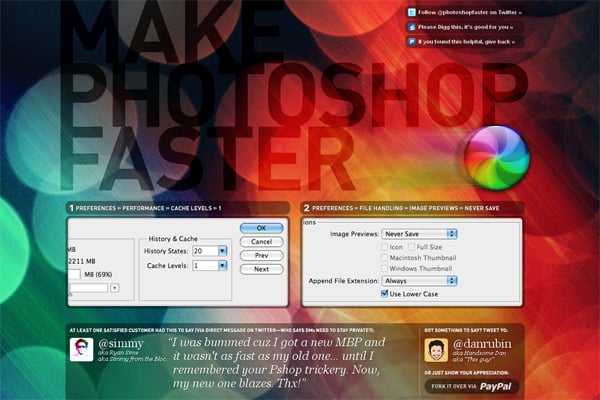
Task: Click the Cache Levels value field
Action: (x=205, y=266)
